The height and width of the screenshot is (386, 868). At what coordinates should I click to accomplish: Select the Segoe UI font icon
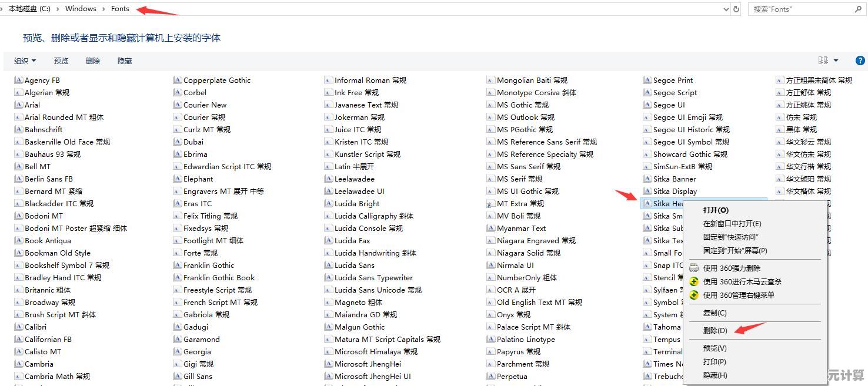click(647, 105)
